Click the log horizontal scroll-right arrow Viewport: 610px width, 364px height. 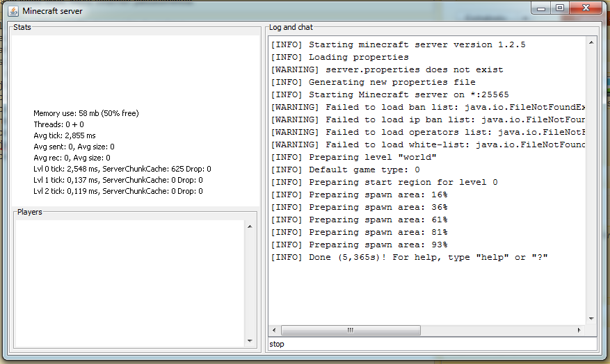579,330
